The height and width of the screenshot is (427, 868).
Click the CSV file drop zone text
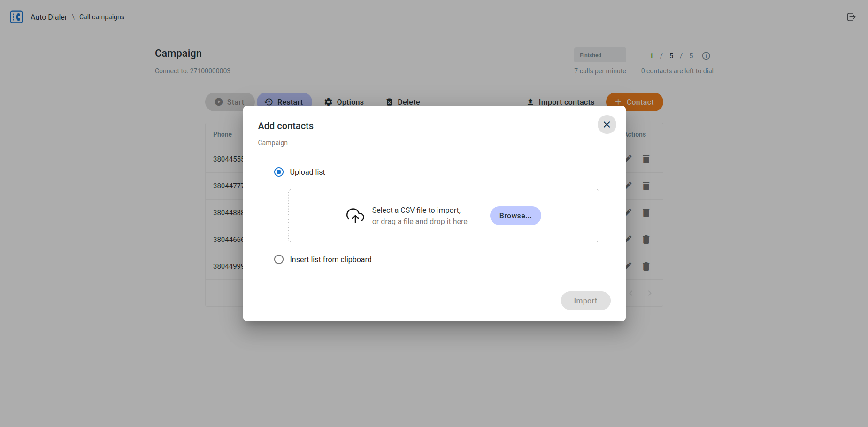(420, 216)
